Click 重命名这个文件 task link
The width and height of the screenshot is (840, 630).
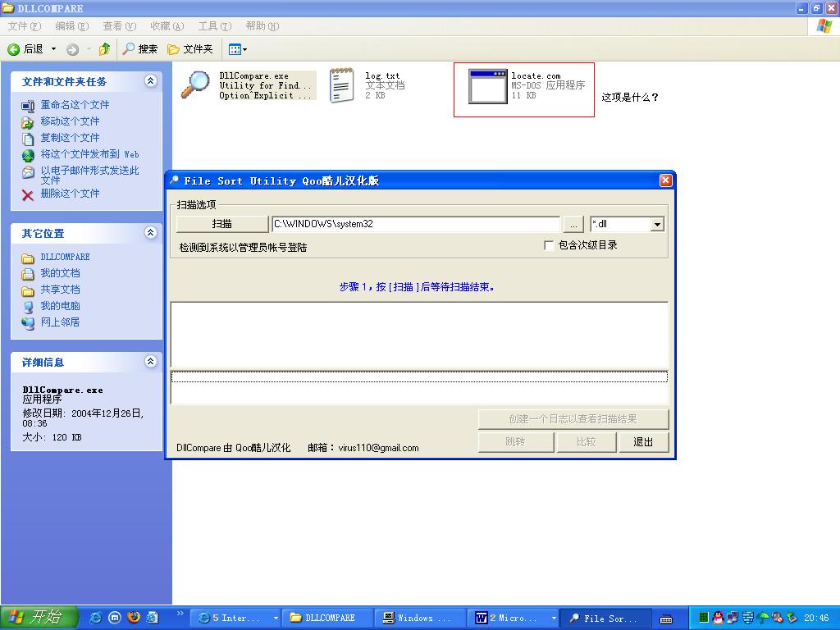tap(75, 105)
